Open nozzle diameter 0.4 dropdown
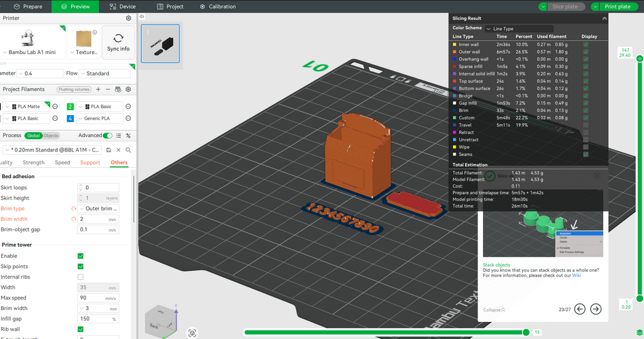644x339 pixels. coord(40,74)
